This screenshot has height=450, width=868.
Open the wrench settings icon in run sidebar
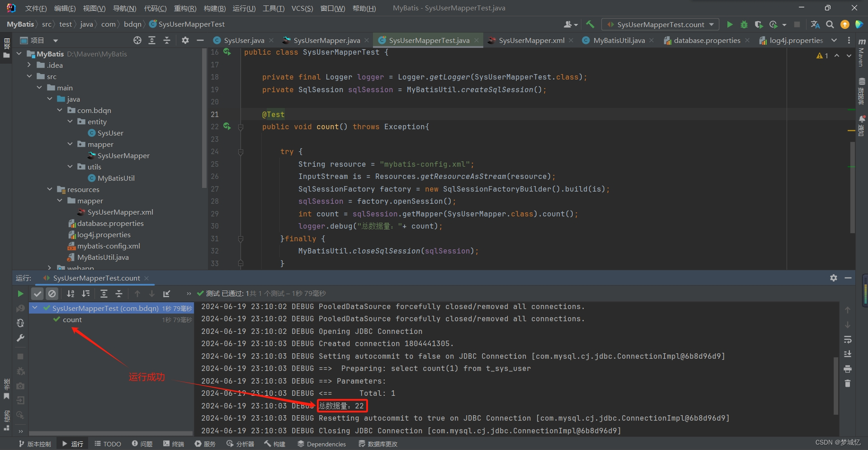(x=20, y=338)
